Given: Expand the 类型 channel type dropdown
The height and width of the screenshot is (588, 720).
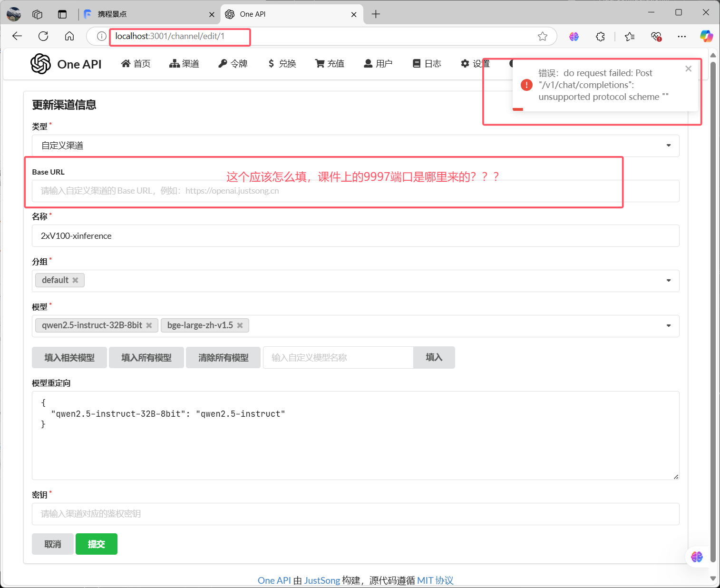Looking at the screenshot, I should pos(668,146).
